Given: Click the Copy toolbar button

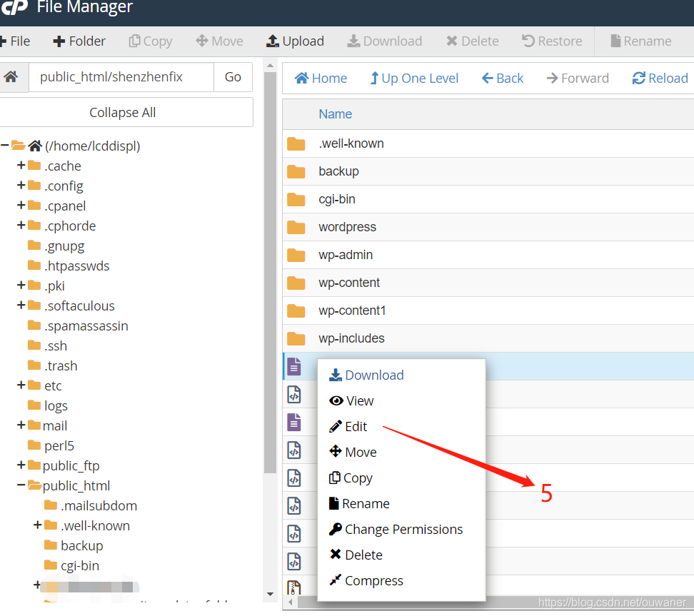Looking at the screenshot, I should click(151, 41).
